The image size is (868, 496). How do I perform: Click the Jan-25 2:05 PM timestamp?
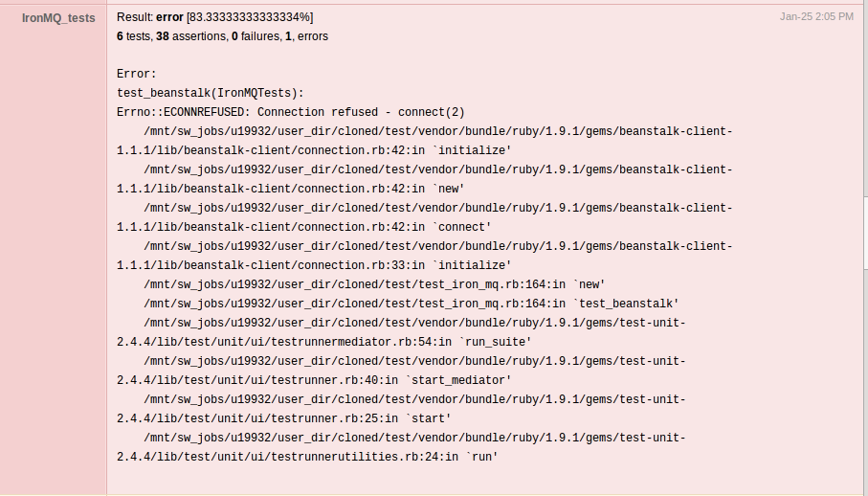(x=816, y=16)
